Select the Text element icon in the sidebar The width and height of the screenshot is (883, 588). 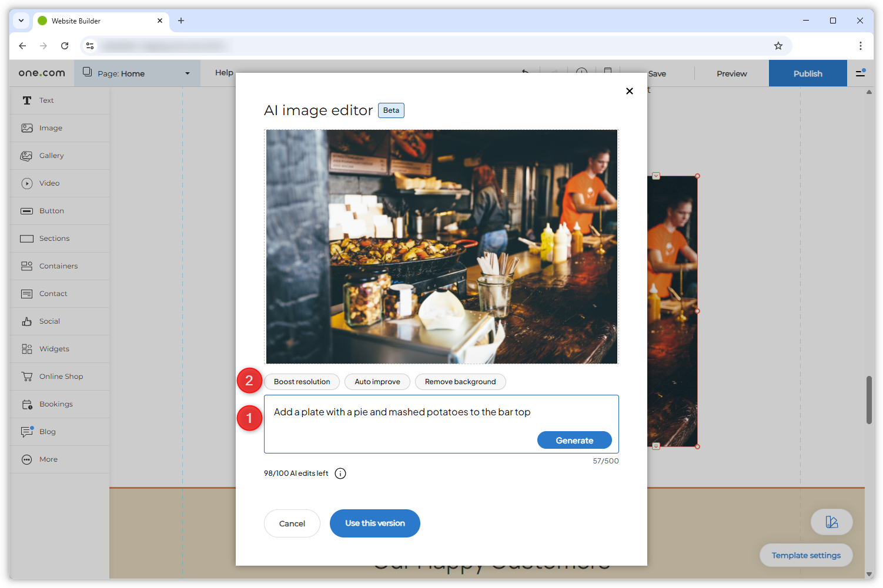point(27,100)
